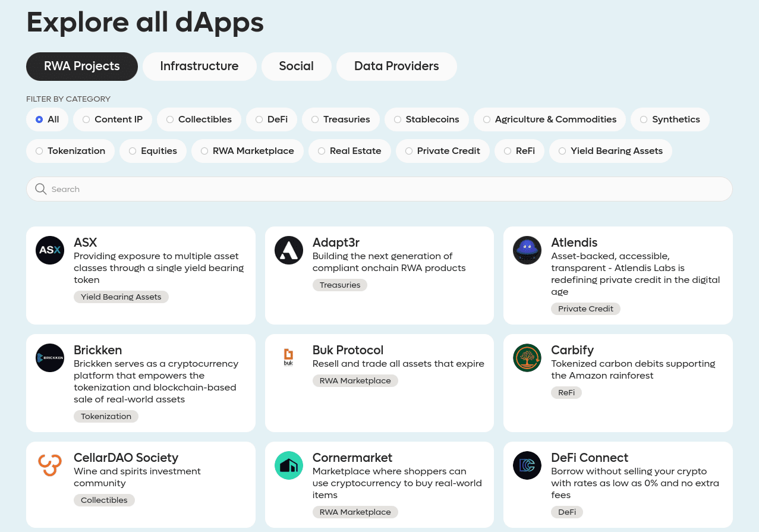Image resolution: width=759 pixels, height=532 pixels.
Task: Click the Carbify tree logo icon
Action: pyautogui.click(x=527, y=358)
